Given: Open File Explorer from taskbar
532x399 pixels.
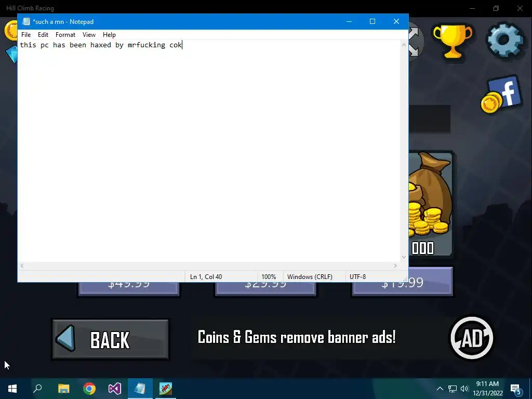Looking at the screenshot, I should click(x=63, y=389).
